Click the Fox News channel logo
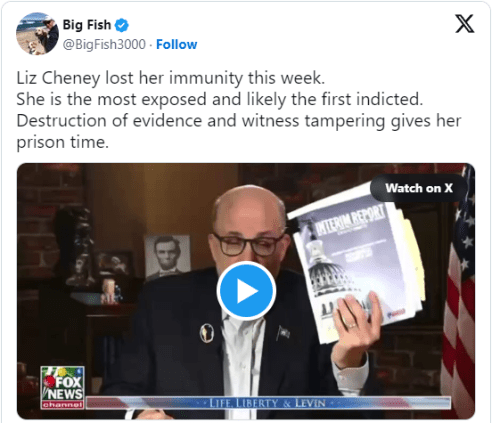The image size is (500, 423). [x=62, y=387]
